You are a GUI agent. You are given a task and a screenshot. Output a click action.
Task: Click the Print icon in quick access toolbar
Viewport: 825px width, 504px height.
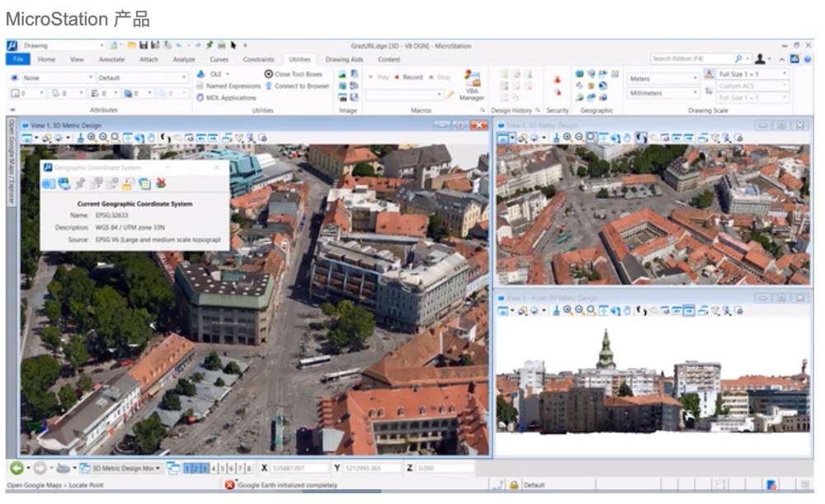[x=222, y=45]
